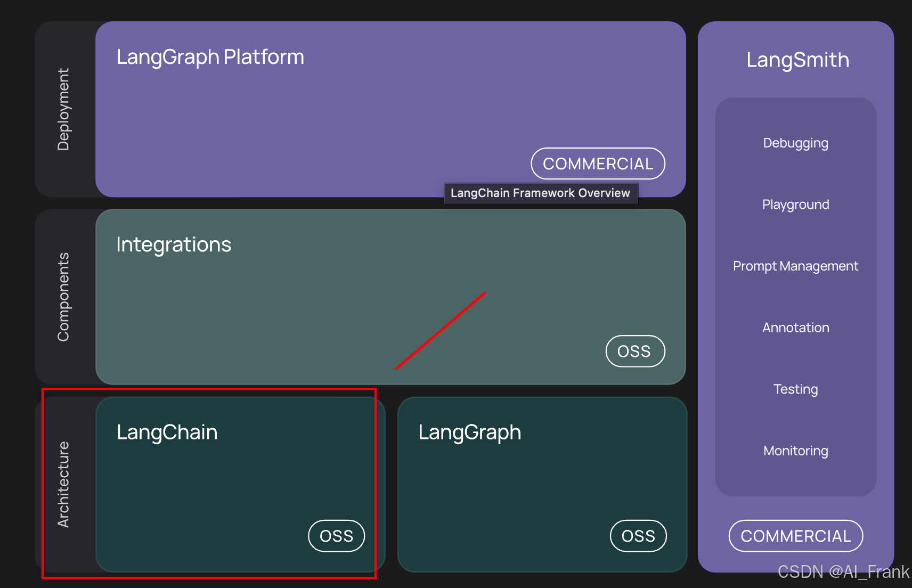Click the COMMERCIAL badge under LangSmith
This screenshot has width=912, height=588.
[796, 536]
